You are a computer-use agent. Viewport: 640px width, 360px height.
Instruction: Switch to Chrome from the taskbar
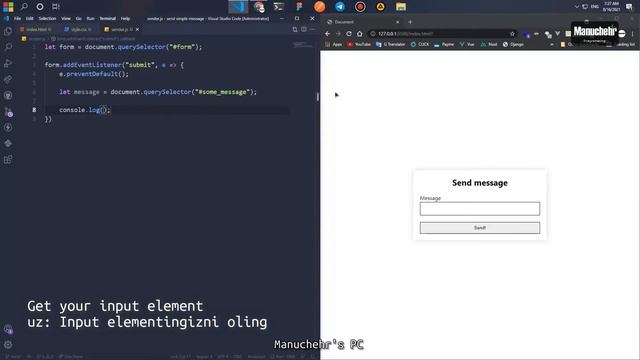pyautogui.click(x=259, y=7)
